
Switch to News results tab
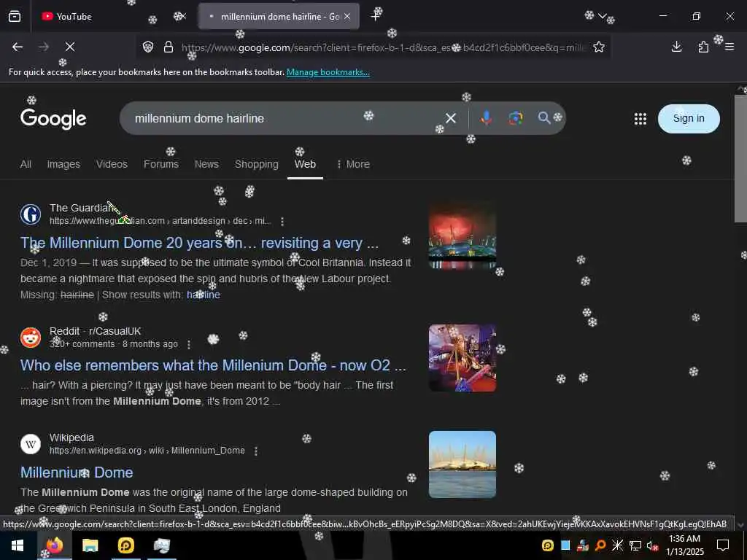click(206, 164)
